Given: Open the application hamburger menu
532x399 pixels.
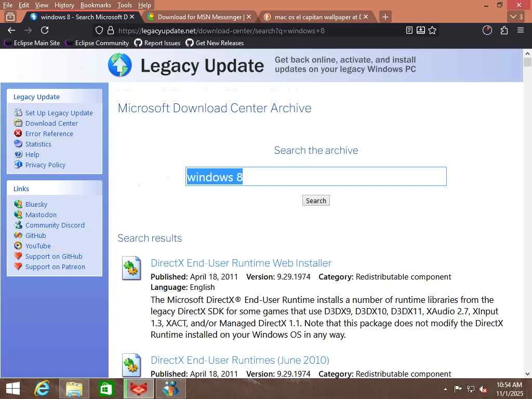Looking at the screenshot, I should pyautogui.click(x=521, y=31).
